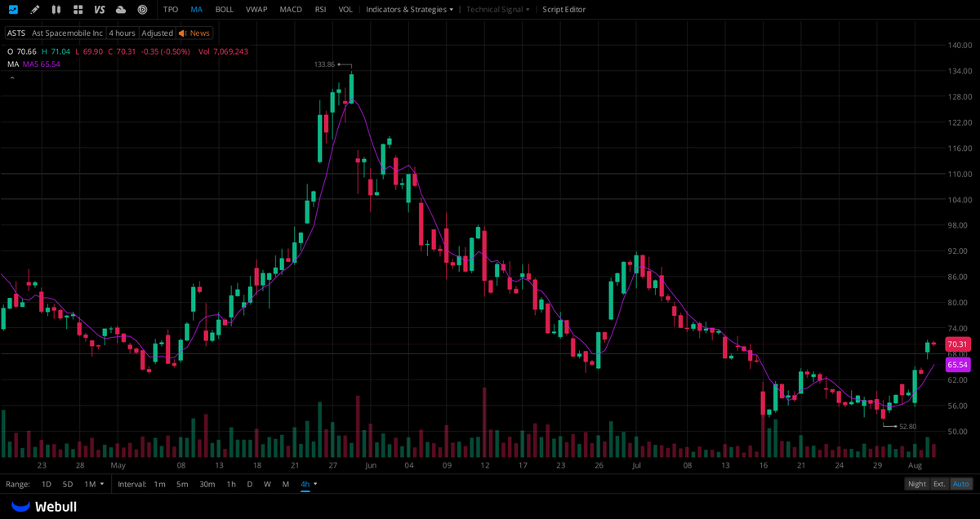Open the News link
This screenshot has width=980, height=519.
click(x=200, y=33)
